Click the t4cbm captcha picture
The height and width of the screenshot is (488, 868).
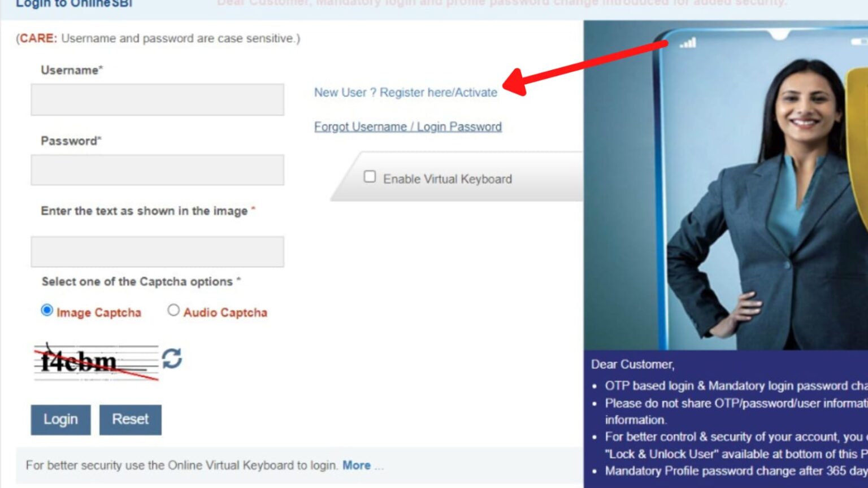96,362
